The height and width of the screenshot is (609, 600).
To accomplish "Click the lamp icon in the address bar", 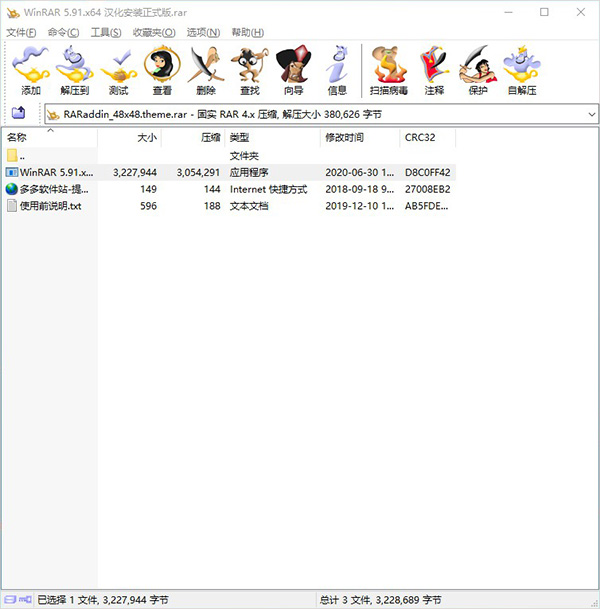I will pos(53,115).
